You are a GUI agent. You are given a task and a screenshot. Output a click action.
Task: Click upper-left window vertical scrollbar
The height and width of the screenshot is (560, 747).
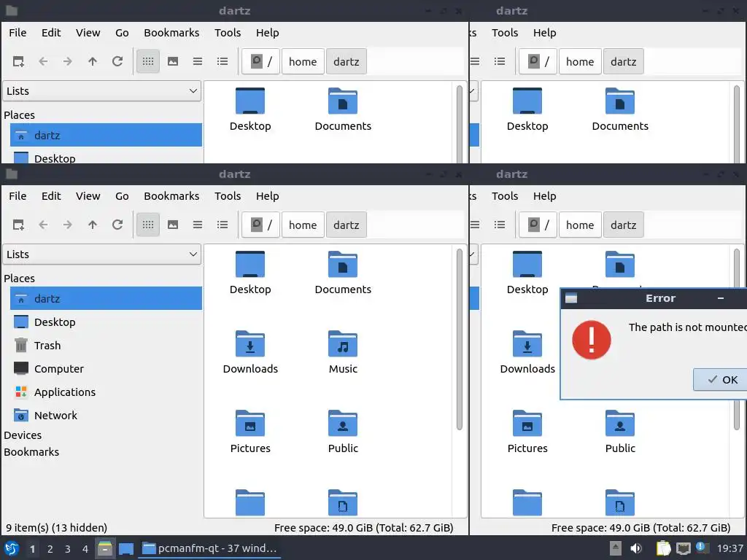(460, 124)
